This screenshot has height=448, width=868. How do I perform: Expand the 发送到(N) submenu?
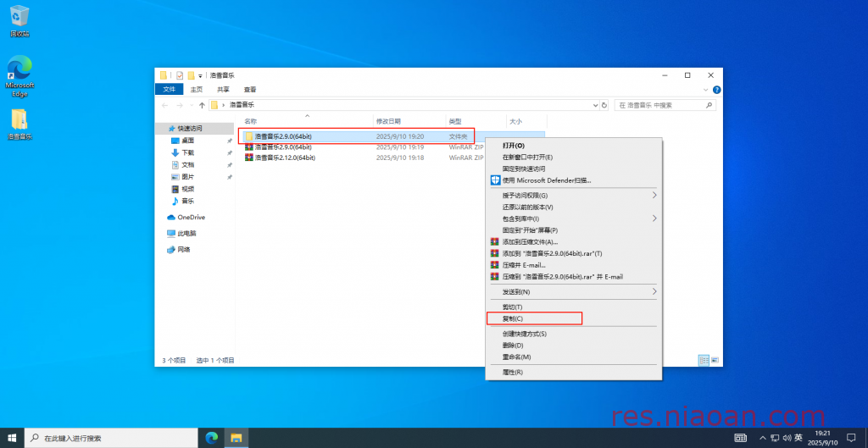pyautogui.click(x=574, y=291)
